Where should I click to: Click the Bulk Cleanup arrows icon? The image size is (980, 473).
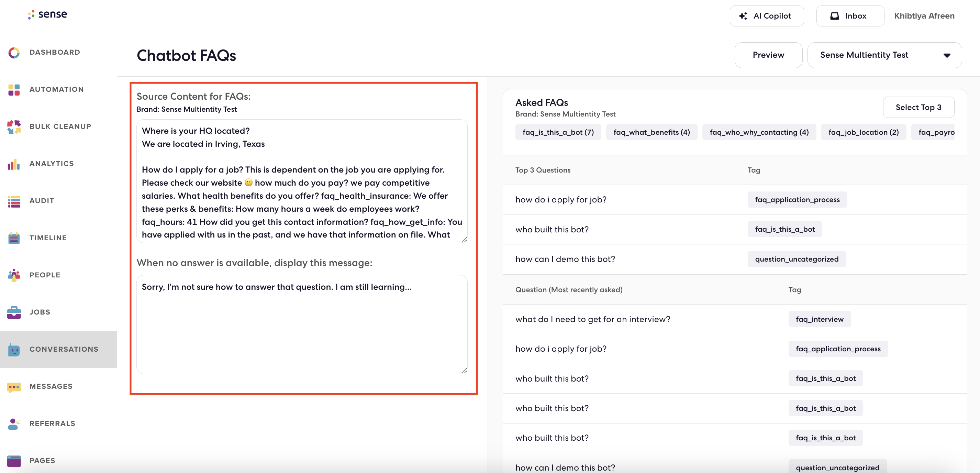(14, 127)
